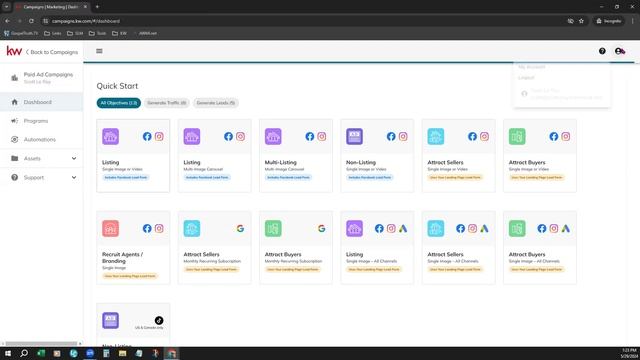Click the lead form badge on Multi-Listing card

pyautogui.click(x=288, y=178)
